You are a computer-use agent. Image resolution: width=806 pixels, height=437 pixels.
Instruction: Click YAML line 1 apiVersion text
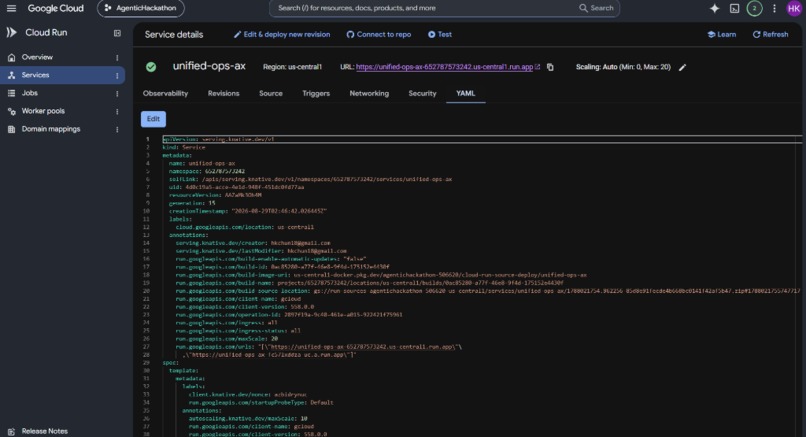point(218,139)
